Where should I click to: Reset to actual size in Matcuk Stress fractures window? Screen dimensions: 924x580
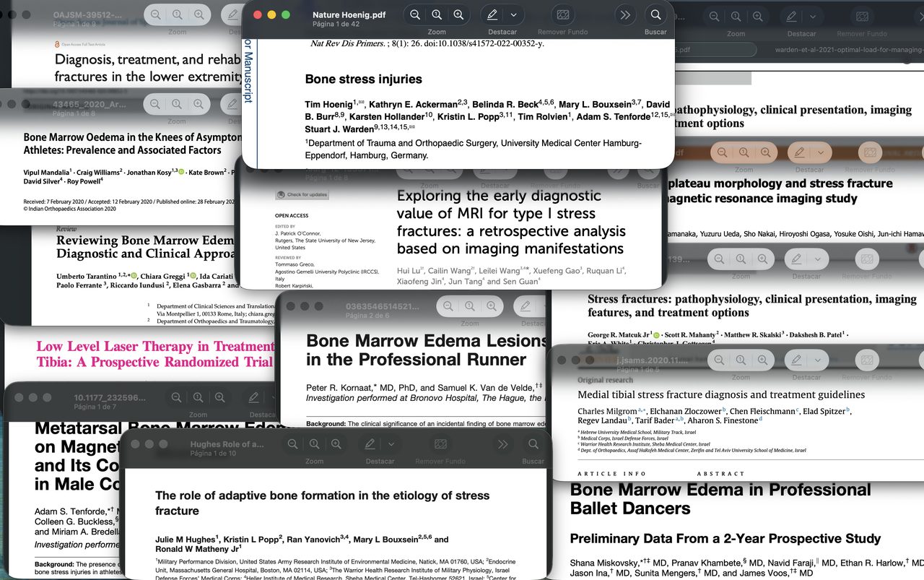click(741, 259)
